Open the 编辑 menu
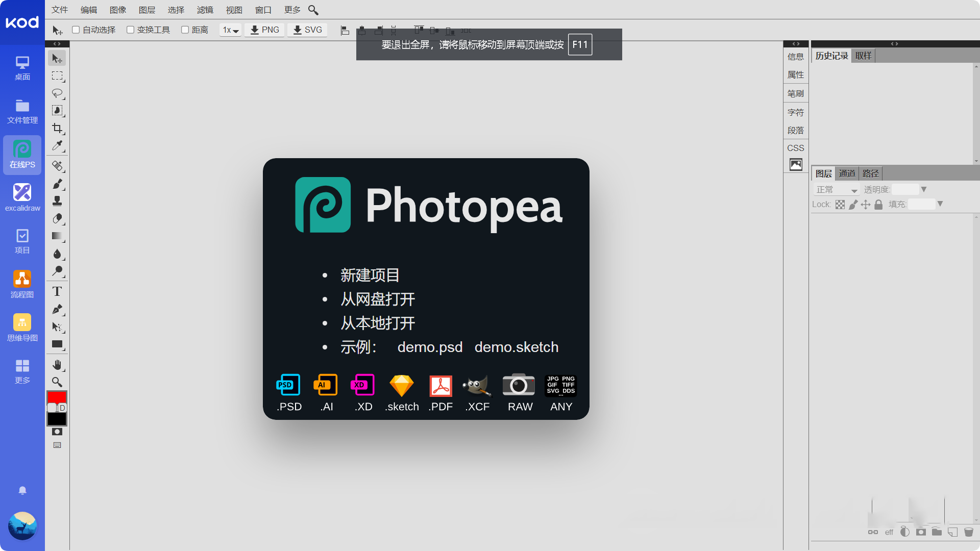The image size is (980, 551). [x=89, y=10]
